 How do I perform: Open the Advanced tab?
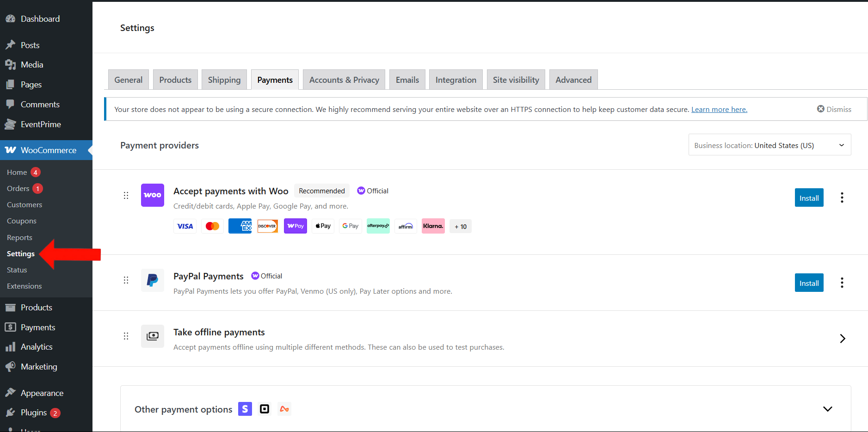[x=573, y=80]
